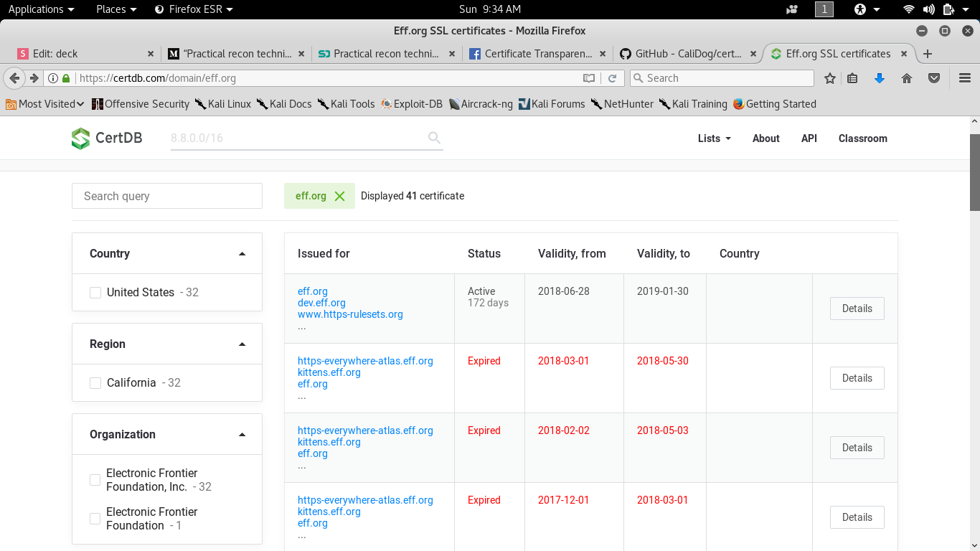
Task: Open the Places menu
Action: 116,9
